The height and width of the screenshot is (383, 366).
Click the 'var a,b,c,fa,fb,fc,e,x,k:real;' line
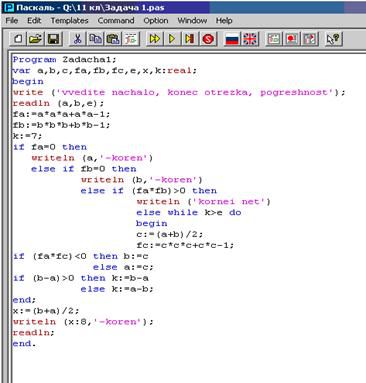pyautogui.click(x=105, y=71)
